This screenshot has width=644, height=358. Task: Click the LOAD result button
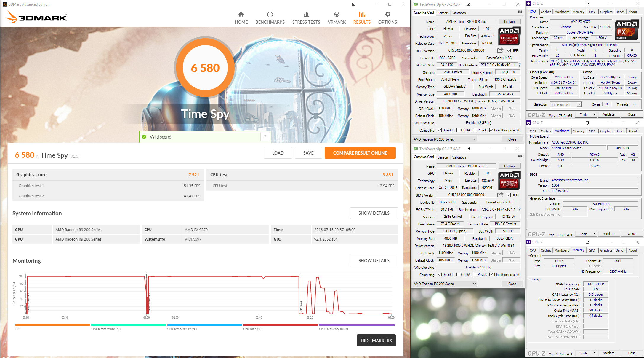point(278,153)
